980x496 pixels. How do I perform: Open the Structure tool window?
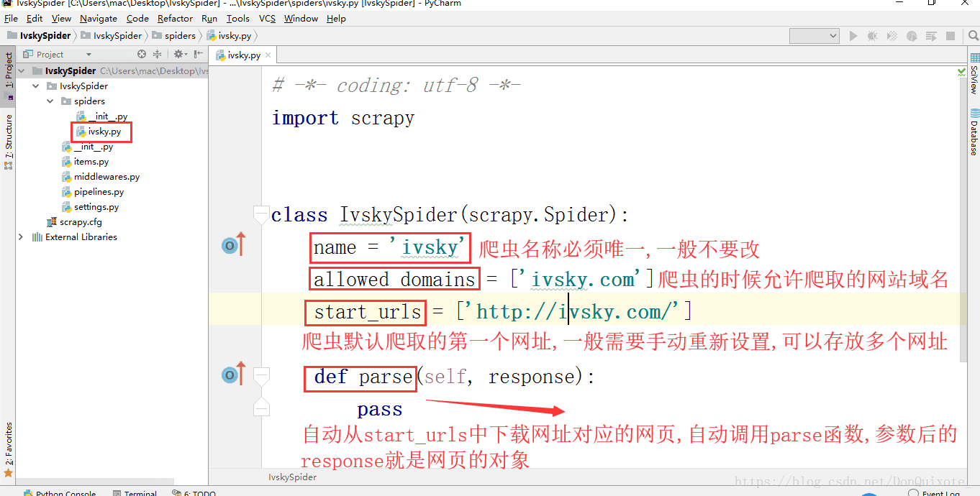[x=8, y=141]
